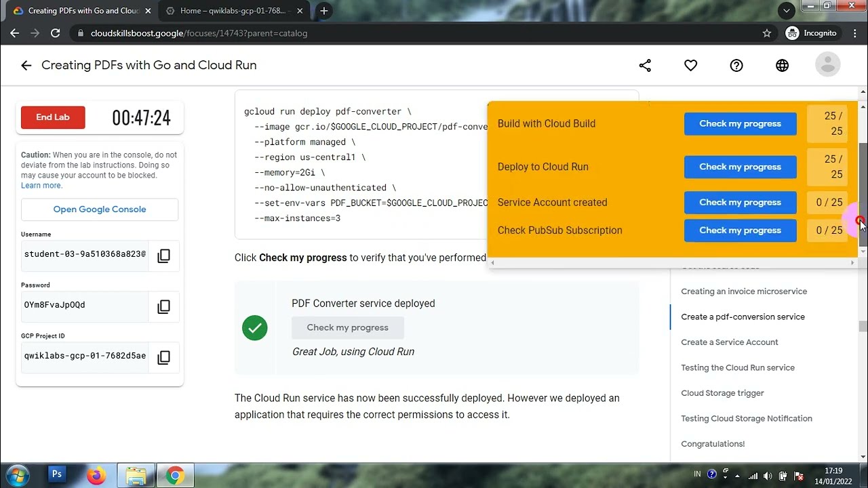Copy the GCP Project ID
The height and width of the screenshot is (488, 868).
point(163,357)
